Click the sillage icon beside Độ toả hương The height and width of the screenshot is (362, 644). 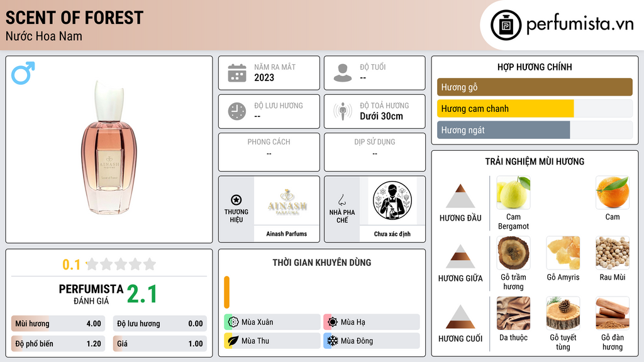point(343,111)
